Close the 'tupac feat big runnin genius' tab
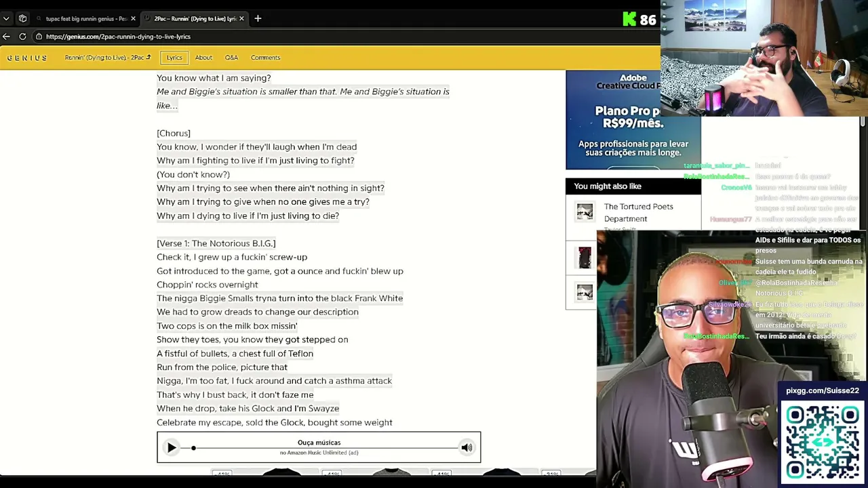 click(133, 19)
